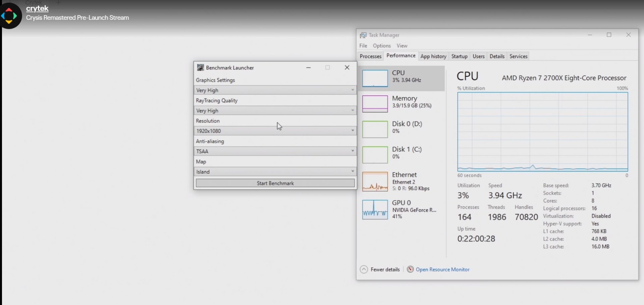Open the View menu in Task Manager
This screenshot has width=644, height=305.
pyautogui.click(x=402, y=46)
